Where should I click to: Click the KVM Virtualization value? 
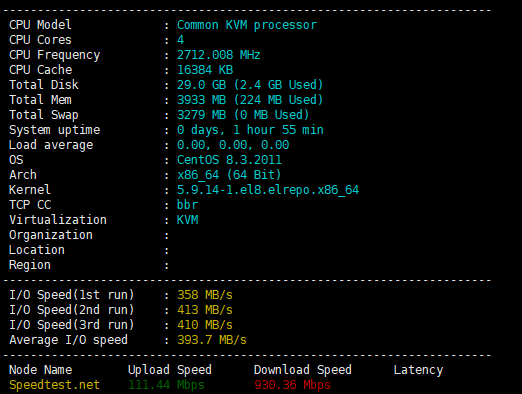point(187,220)
